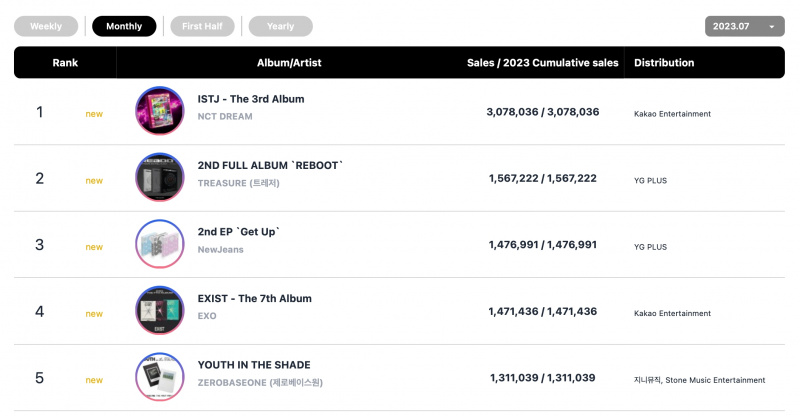The width and height of the screenshot is (800, 416).
Task: Open the 2ND FULL ALBUM REBOOT title
Action: click(x=270, y=165)
